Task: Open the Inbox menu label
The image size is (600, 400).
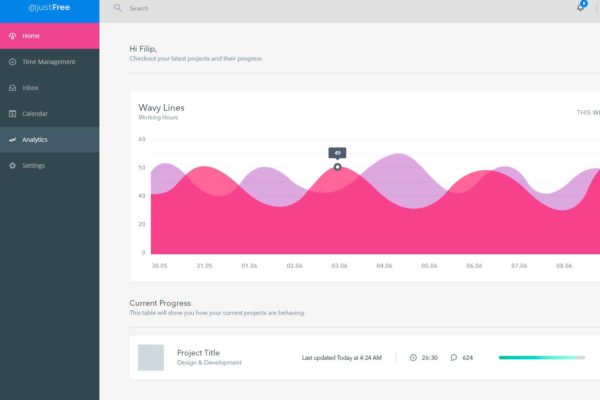Action: coord(30,88)
